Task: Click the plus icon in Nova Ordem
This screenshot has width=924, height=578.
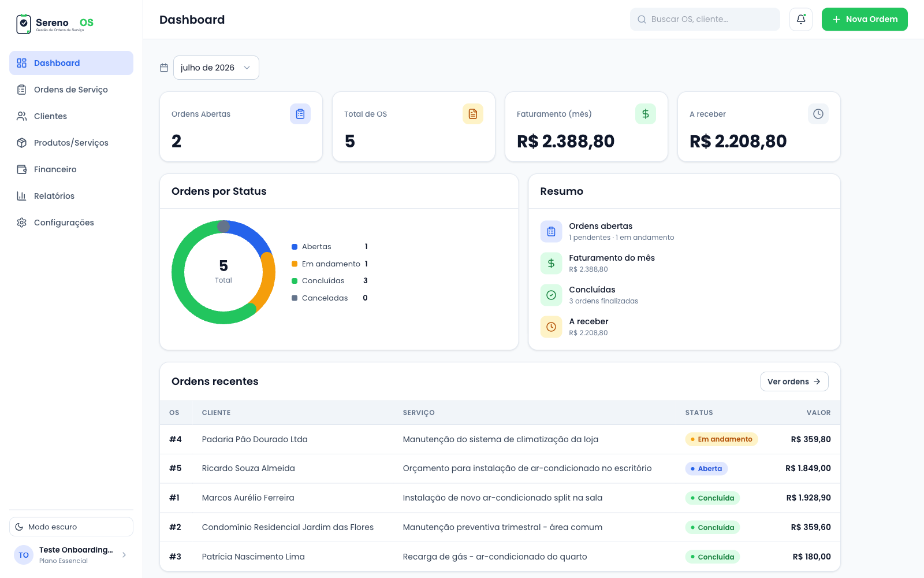Action: [836, 19]
